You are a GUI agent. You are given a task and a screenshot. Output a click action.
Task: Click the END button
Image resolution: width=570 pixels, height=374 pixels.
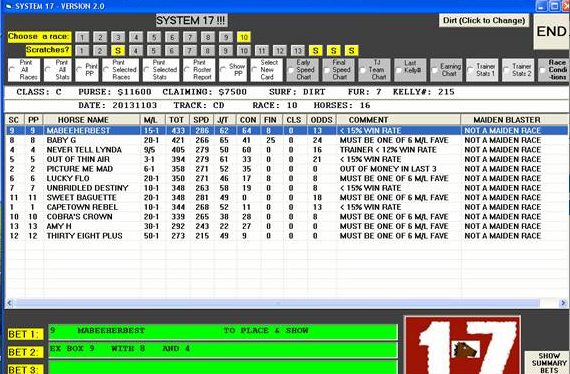click(x=551, y=32)
